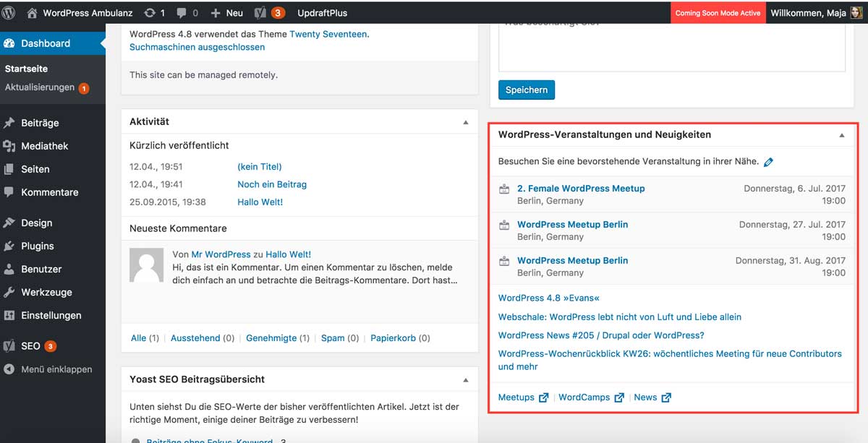Click the meetup icon for the 31. Aug. event
This screenshot has height=443, width=868.
[x=504, y=262]
